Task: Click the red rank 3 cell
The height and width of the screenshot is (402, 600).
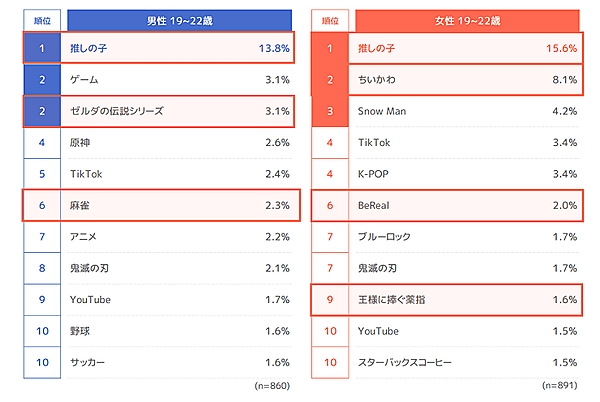Action: [x=331, y=110]
